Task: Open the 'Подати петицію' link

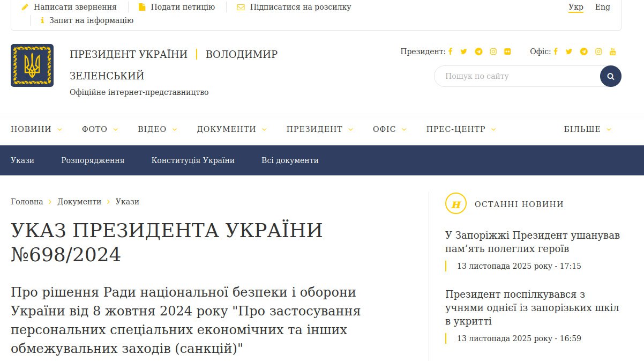Action: click(x=182, y=6)
